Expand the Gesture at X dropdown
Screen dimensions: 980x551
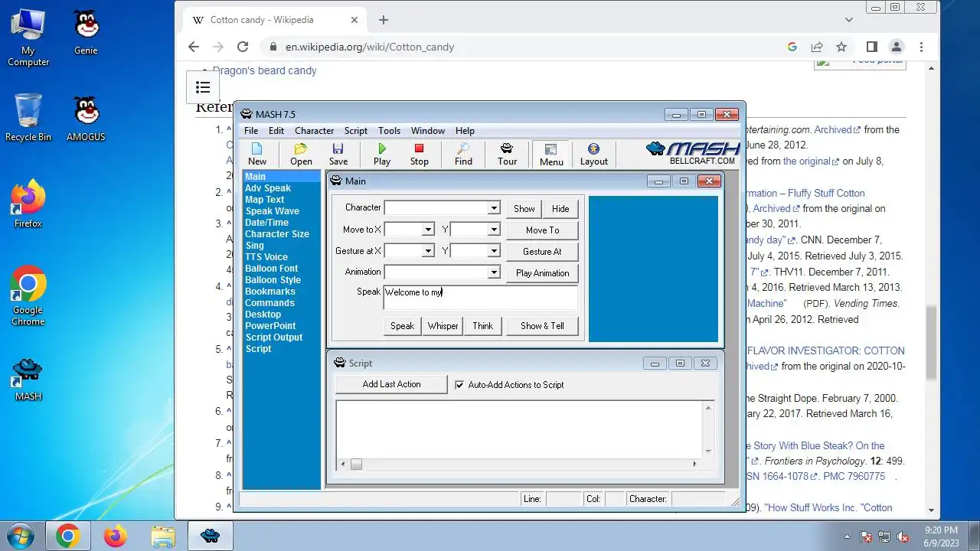tap(429, 251)
